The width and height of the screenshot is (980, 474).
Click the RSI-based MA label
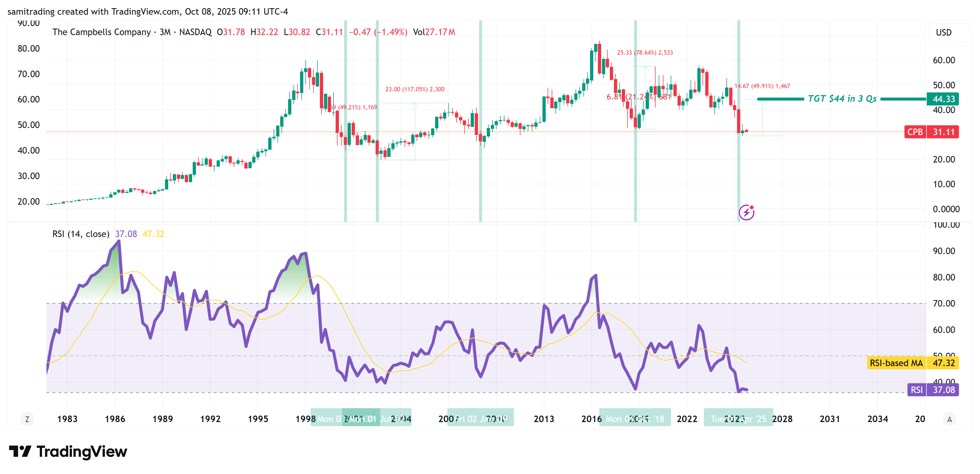tap(896, 363)
